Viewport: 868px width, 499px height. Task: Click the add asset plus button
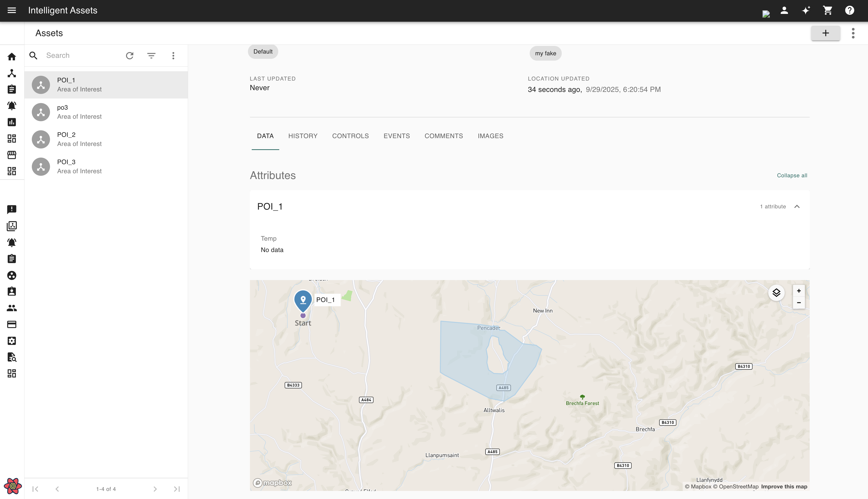825,33
